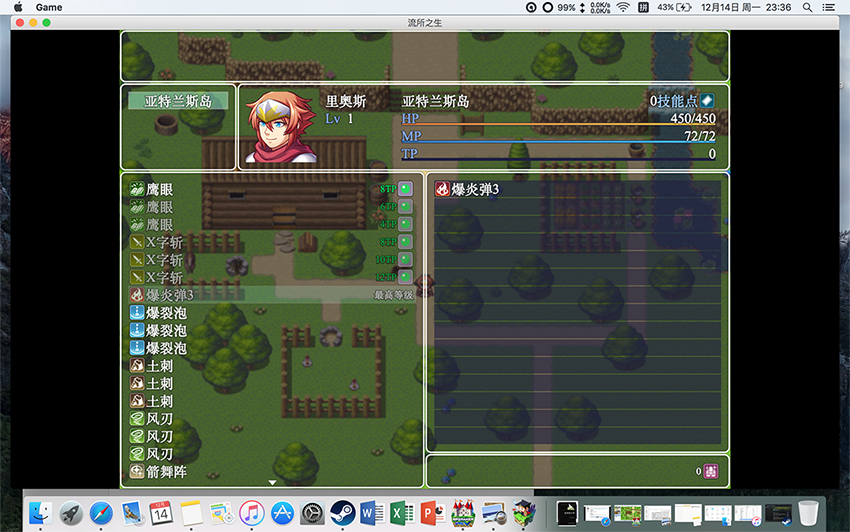
Task: Click the 里奥斯 character portrait
Action: [x=280, y=127]
